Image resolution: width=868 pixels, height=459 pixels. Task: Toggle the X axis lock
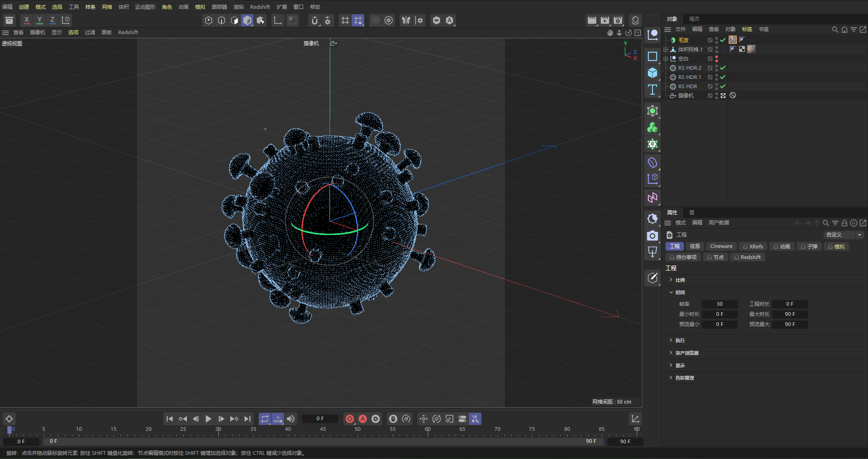pos(27,20)
